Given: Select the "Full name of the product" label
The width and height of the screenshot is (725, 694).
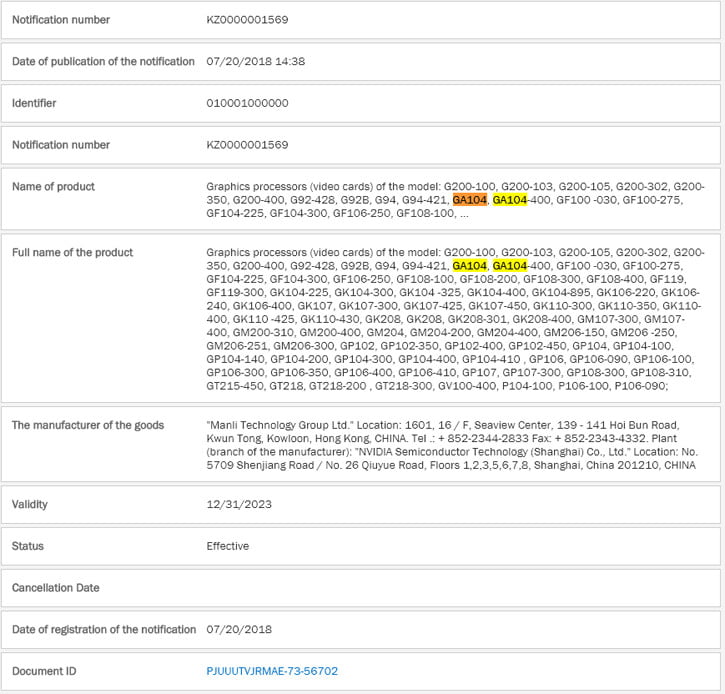Looking at the screenshot, I should click(72, 253).
